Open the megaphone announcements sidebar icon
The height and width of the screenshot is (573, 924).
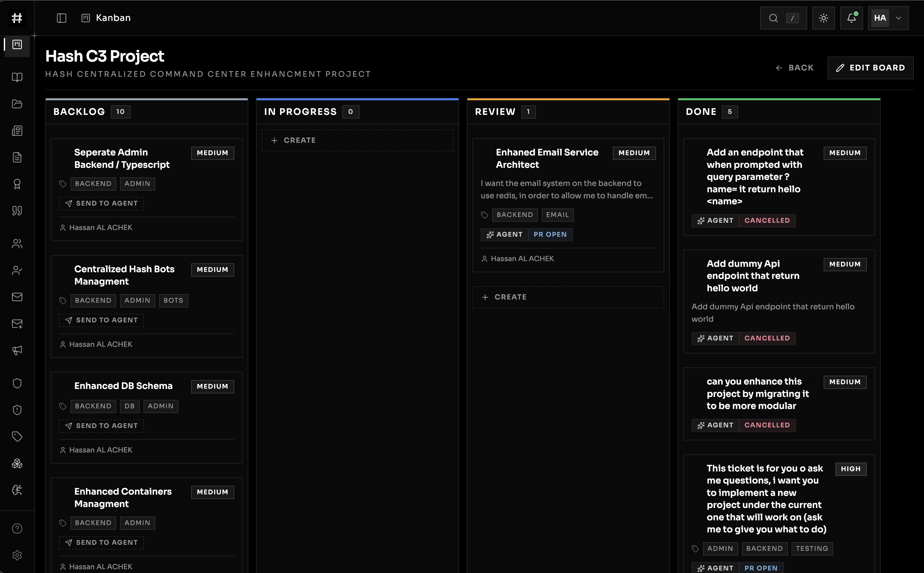(x=17, y=350)
